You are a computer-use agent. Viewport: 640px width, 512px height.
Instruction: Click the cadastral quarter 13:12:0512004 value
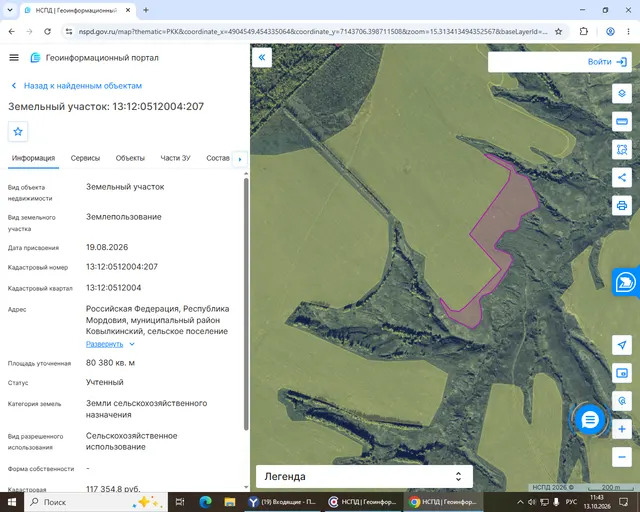click(113, 288)
